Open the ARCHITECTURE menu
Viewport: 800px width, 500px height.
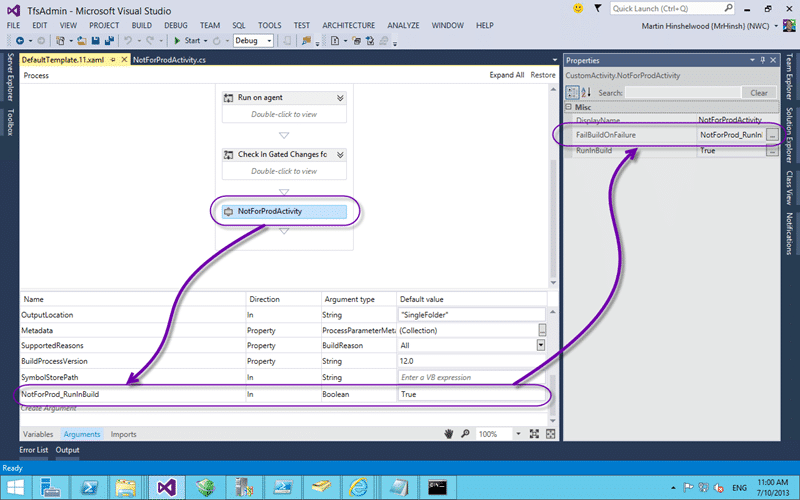[x=348, y=25]
